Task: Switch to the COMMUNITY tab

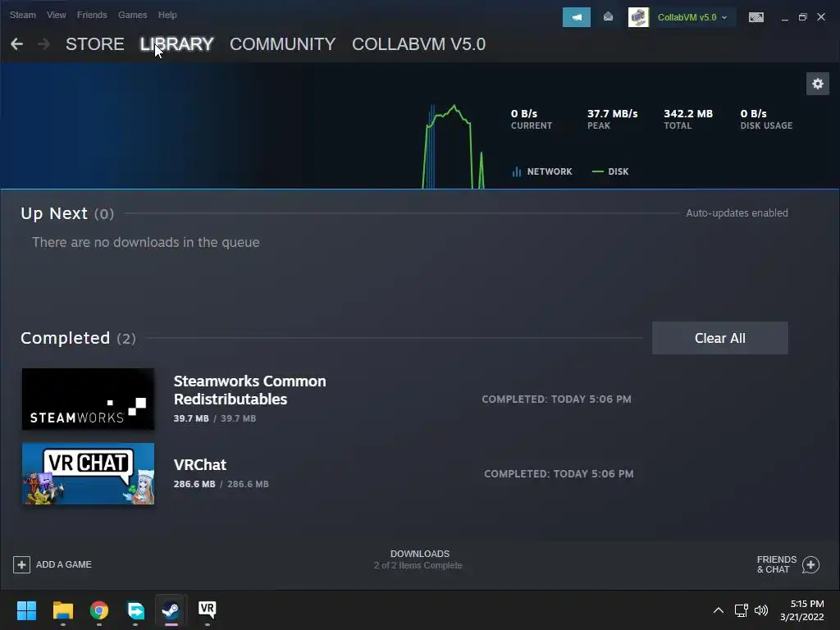Action: click(282, 44)
